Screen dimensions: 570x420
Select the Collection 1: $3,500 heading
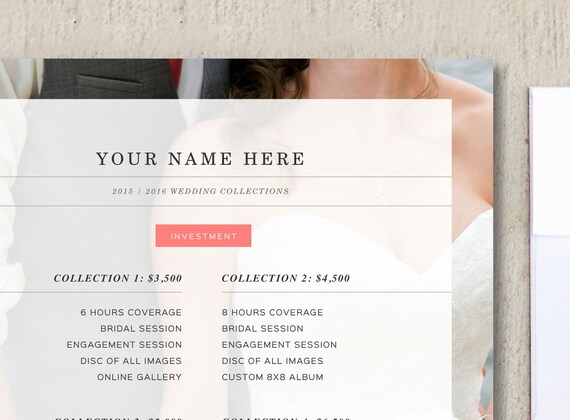tap(118, 278)
